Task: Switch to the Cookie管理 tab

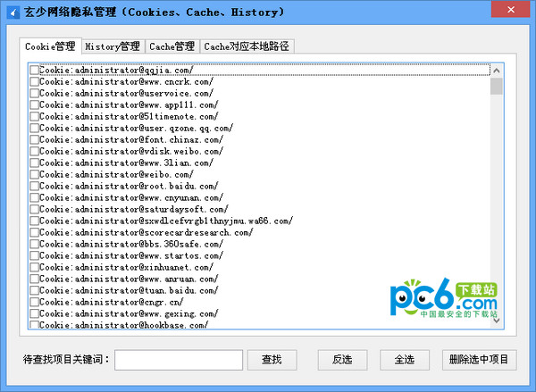Action: pyautogui.click(x=50, y=46)
